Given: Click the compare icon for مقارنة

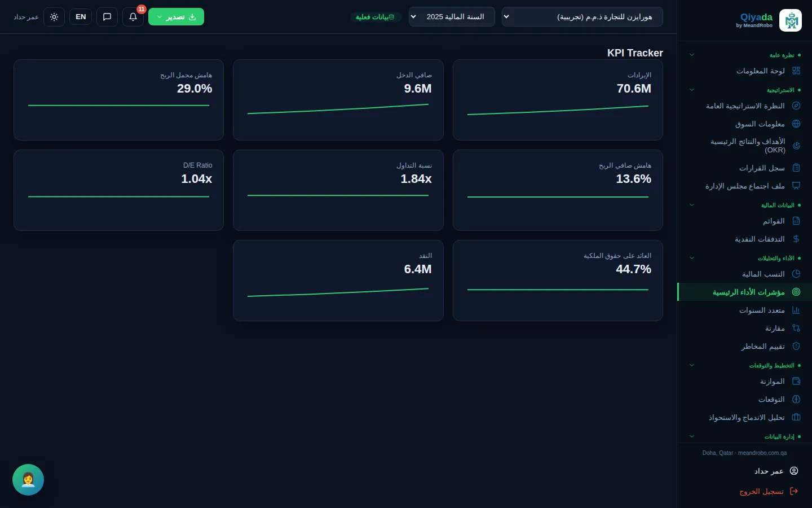Looking at the screenshot, I should (796, 328).
